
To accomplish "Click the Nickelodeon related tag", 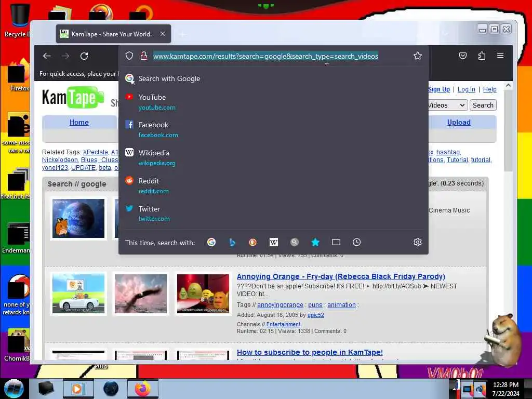I will [x=60, y=160].
